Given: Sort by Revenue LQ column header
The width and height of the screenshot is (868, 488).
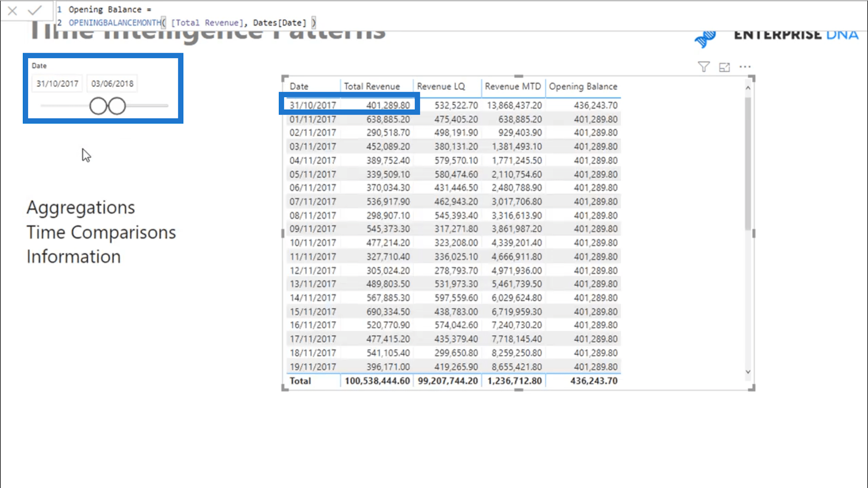Looking at the screenshot, I should pyautogui.click(x=441, y=86).
